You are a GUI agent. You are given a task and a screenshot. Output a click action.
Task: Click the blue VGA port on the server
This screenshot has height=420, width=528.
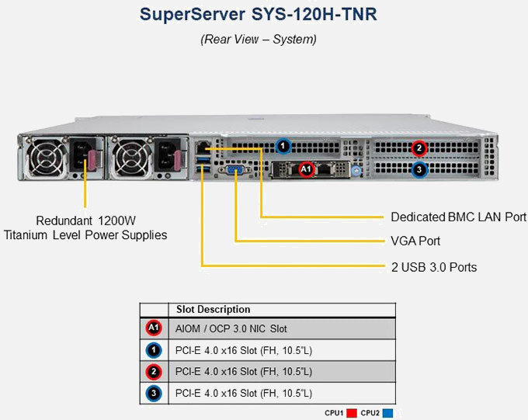point(234,170)
